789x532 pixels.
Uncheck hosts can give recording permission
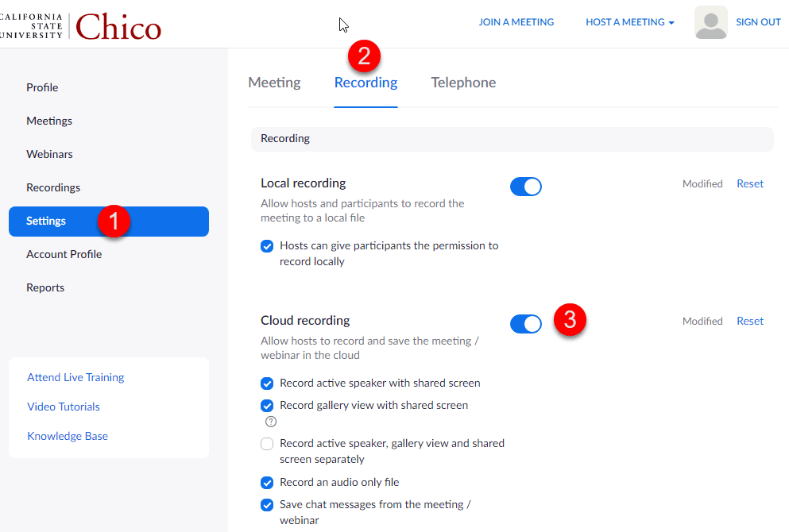[x=267, y=246]
